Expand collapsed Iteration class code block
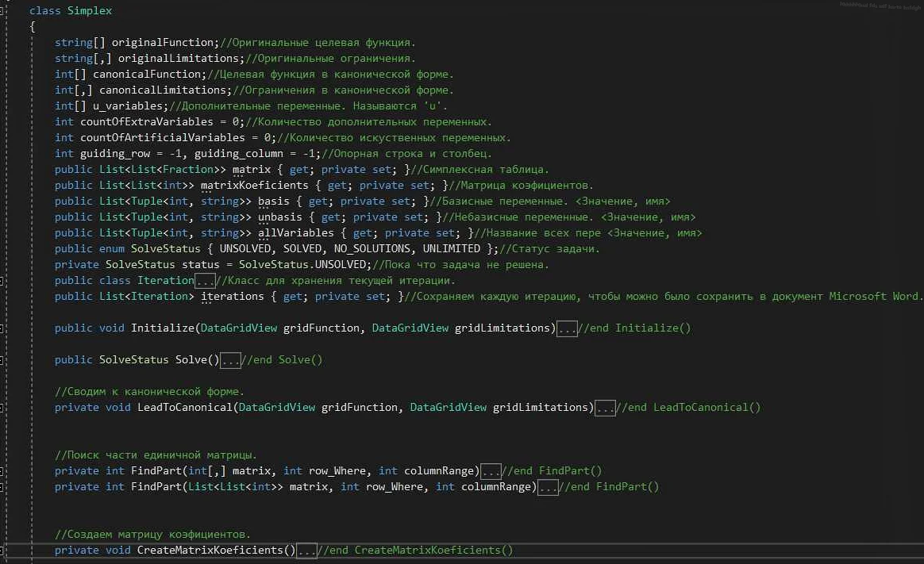Viewport: 924px width, 564px height. (x=206, y=281)
